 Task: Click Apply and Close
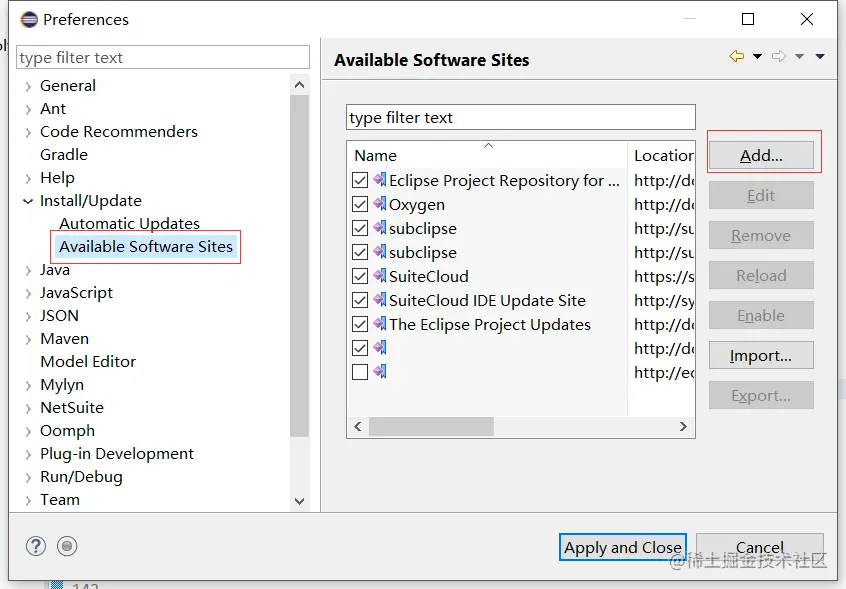(623, 547)
